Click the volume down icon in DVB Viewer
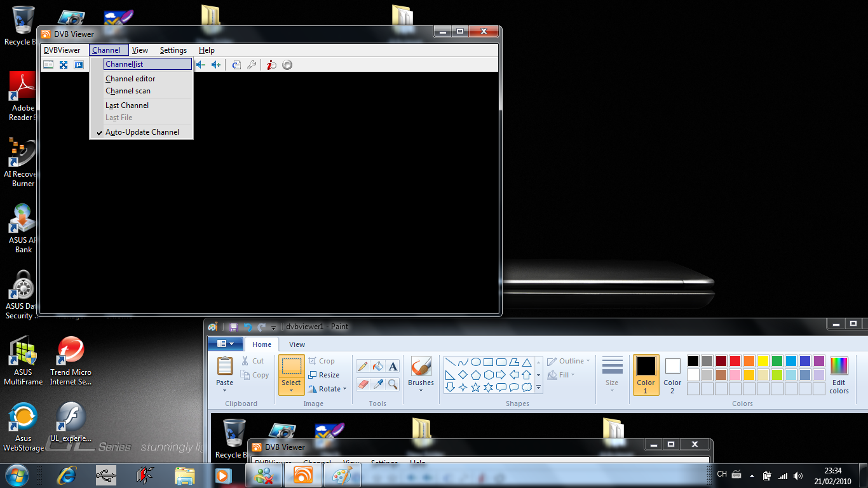 point(200,65)
